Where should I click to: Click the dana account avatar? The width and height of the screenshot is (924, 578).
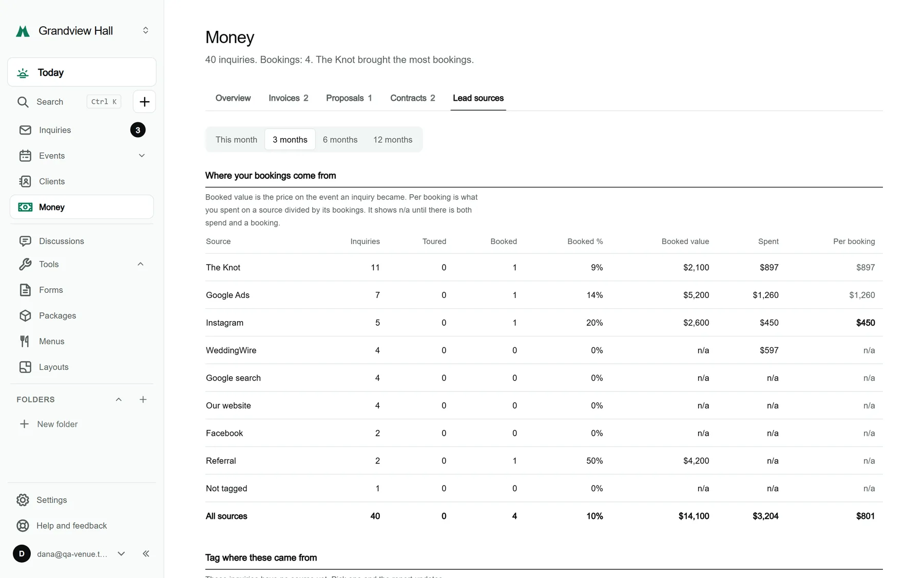click(22, 553)
